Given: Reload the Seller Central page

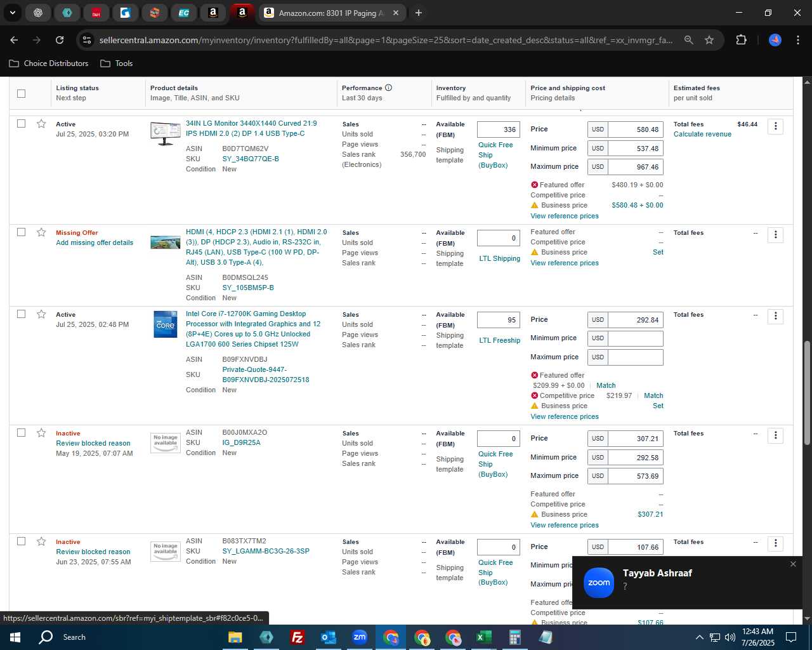Looking at the screenshot, I should [x=60, y=40].
